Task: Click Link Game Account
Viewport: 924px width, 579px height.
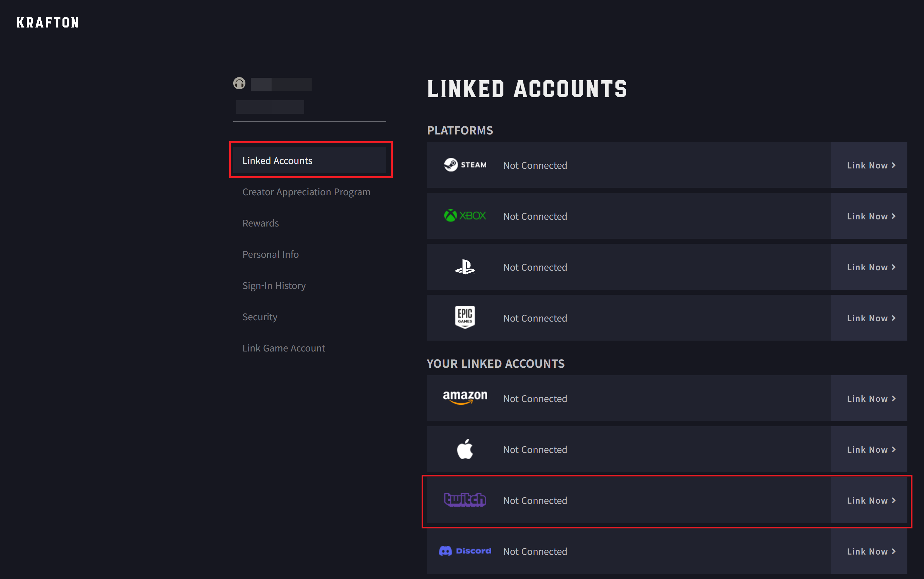Action: tap(283, 348)
